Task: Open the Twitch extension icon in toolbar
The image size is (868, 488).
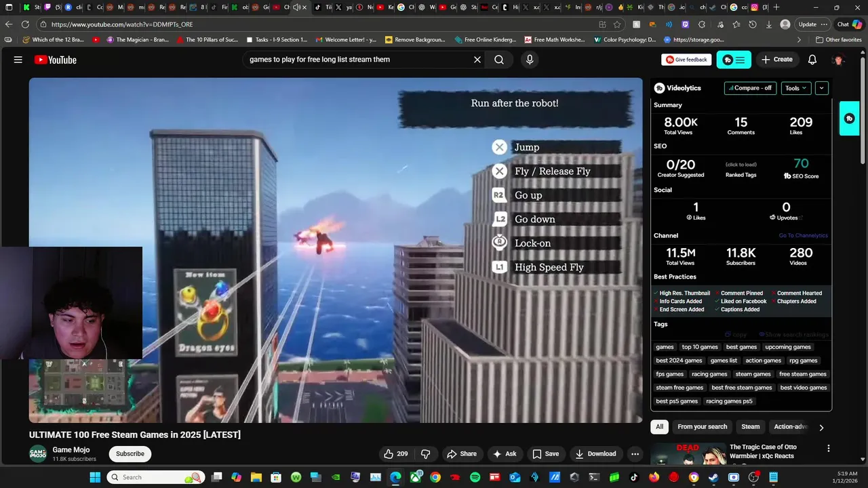Action: coord(685,24)
